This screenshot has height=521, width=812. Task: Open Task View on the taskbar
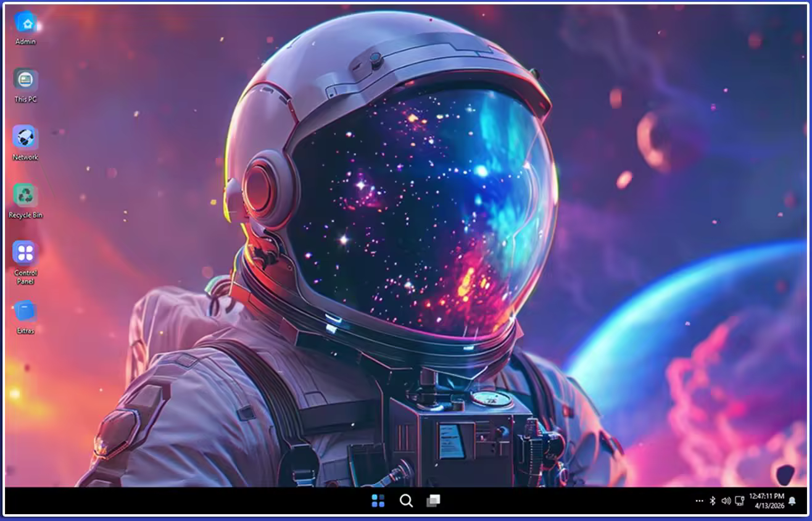pyautogui.click(x=433, y=501)
